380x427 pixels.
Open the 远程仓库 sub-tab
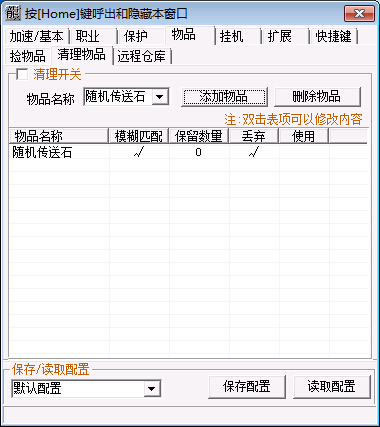[142, 56]
